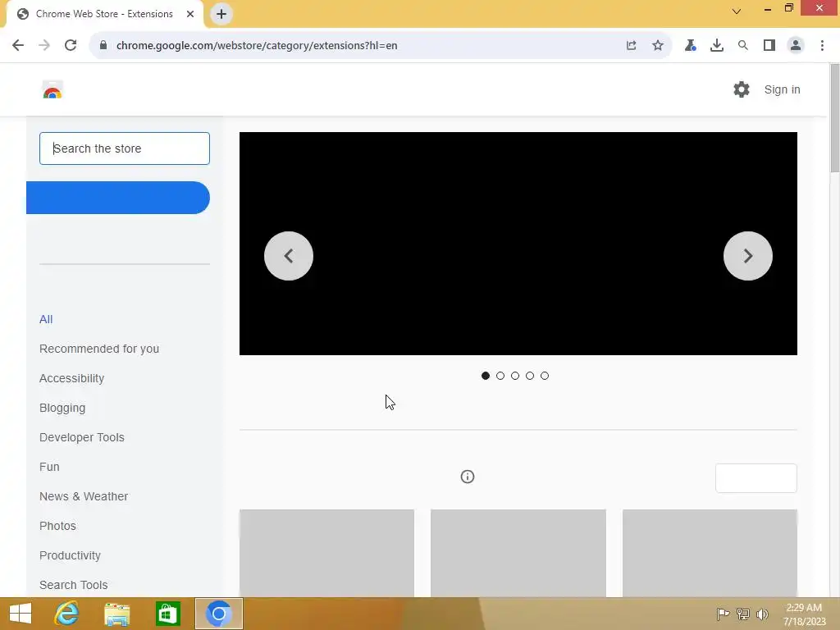Open the network icon in system tray

[743, 614]
